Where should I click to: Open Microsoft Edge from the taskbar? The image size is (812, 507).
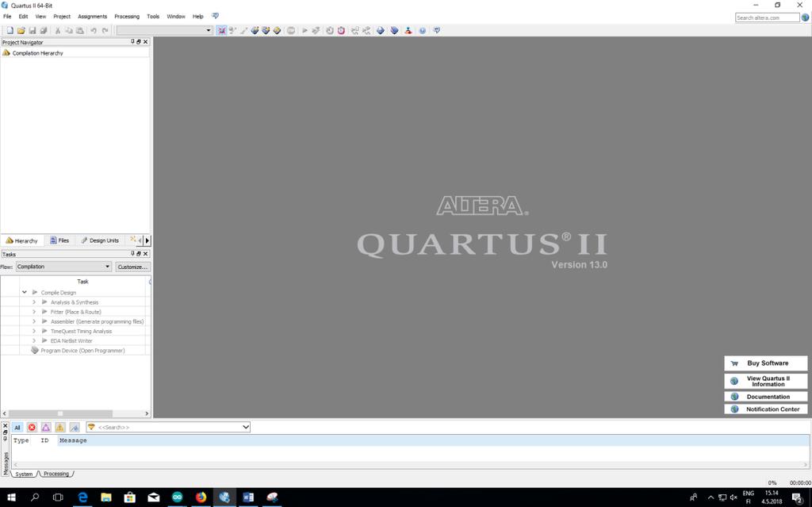(x=82, y=497)
